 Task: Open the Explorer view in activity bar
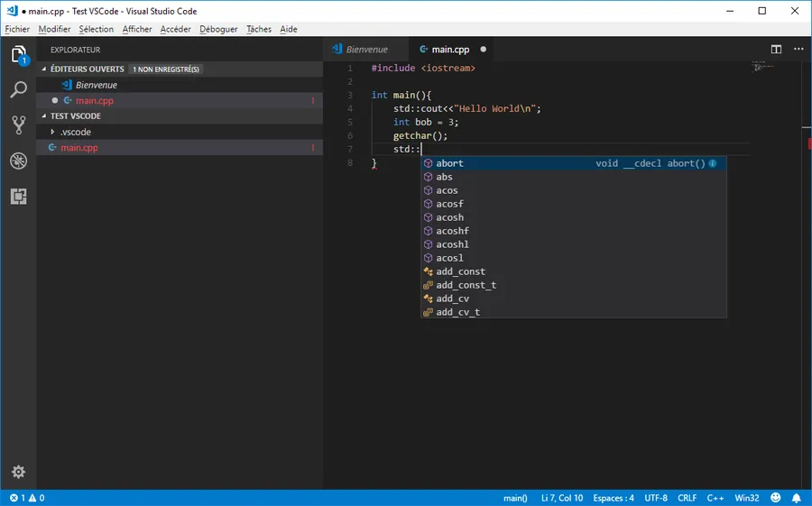point(18,55)
